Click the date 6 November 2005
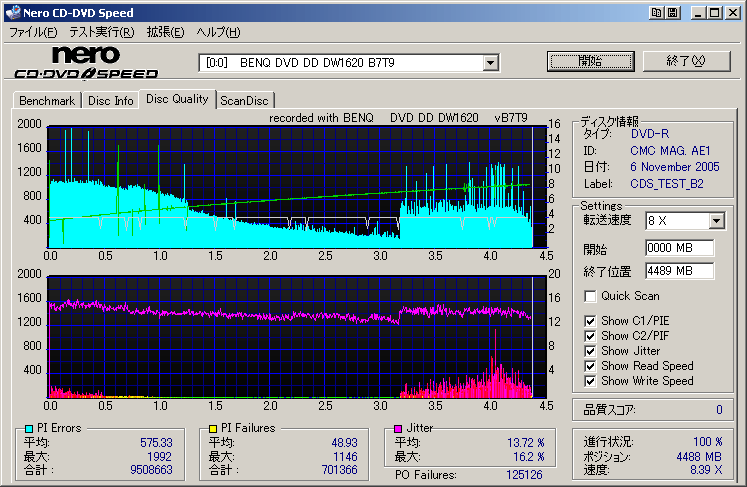The image size is (747, 487). tap(675, 167)
